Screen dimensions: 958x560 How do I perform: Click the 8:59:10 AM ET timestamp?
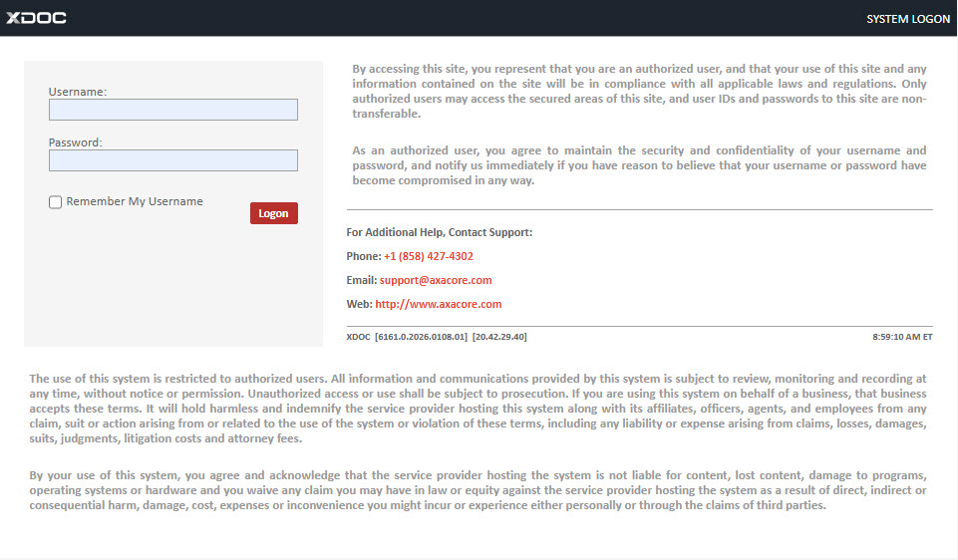[x=901, y=337]
